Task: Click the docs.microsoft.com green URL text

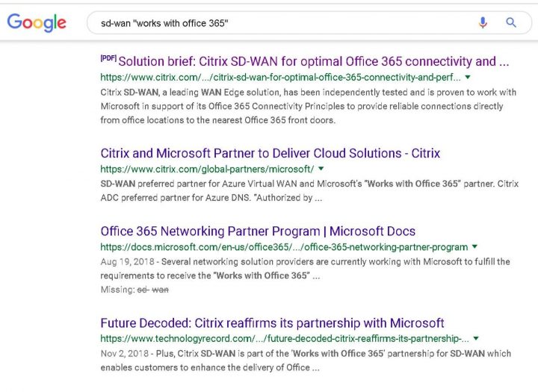Action: (x=284, y=247)
